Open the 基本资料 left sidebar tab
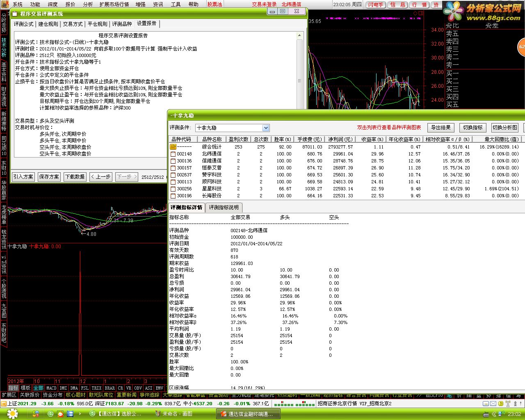525x420 pixels. (4, 72)
